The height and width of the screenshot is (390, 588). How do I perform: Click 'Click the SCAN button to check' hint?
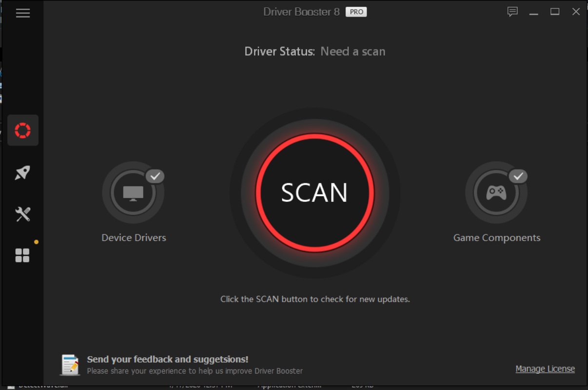315,299
